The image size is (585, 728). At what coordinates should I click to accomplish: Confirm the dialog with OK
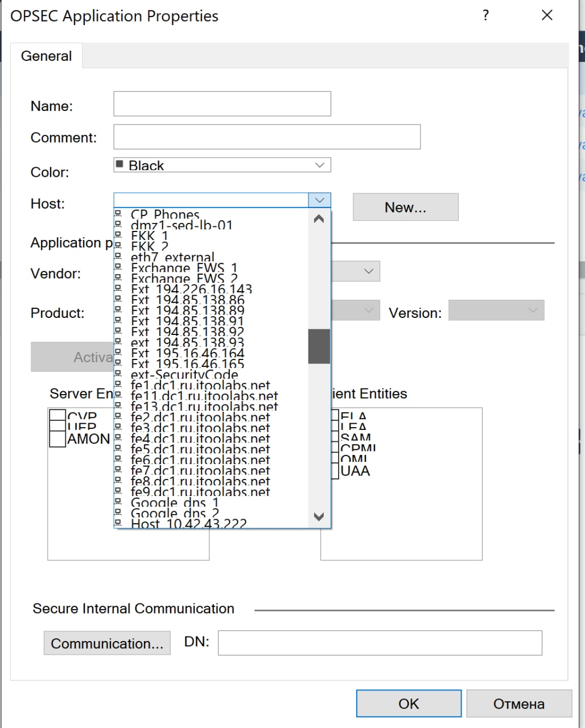click(x=409, y=704)
